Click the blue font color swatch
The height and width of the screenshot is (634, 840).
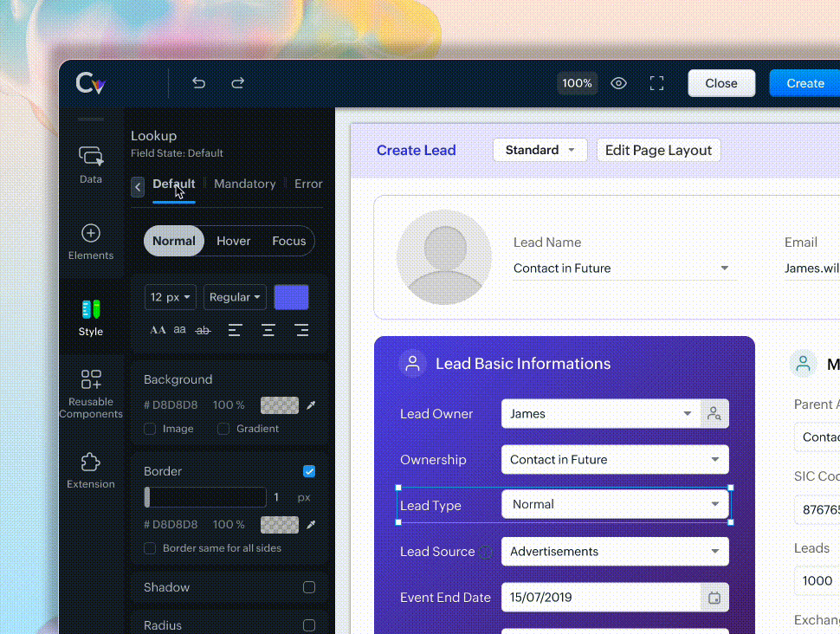point(291,297)
